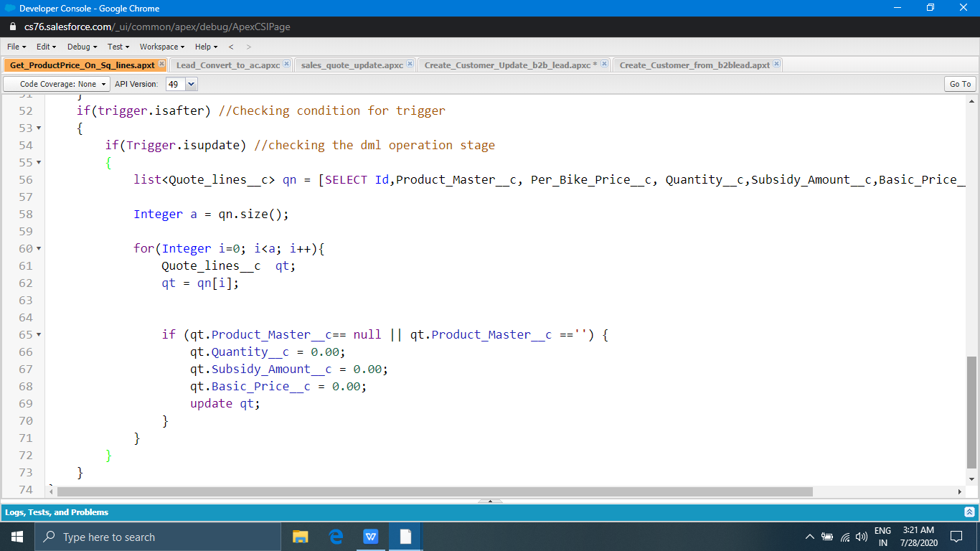
Task: Expand the Logs, Tests, and Problems panel
Action: tap(970, 512)
